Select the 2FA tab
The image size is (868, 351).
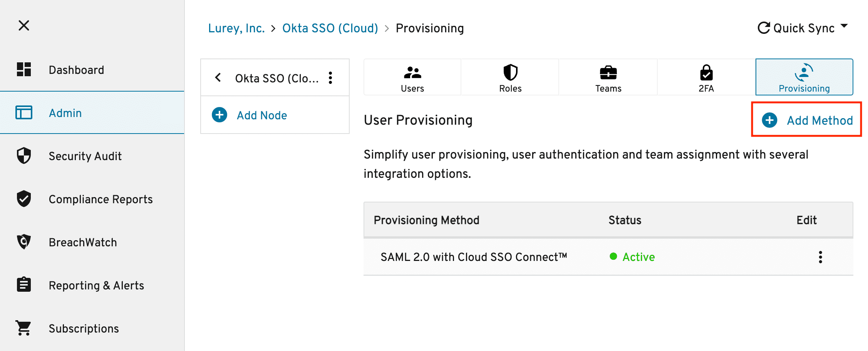tap(706, 78)
